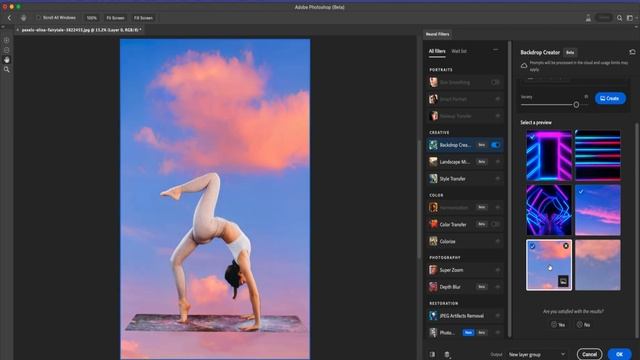
Task: Toggle checkmark on blue-pink sky preview
Action: pos(581,191)
